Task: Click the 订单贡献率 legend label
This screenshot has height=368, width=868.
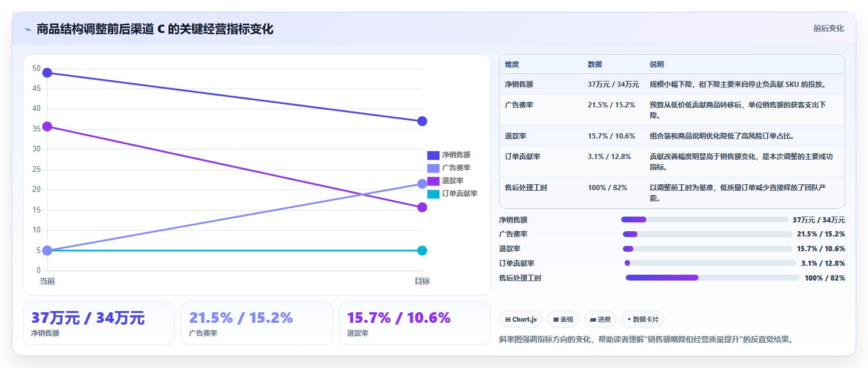Action: coord(460,194)
